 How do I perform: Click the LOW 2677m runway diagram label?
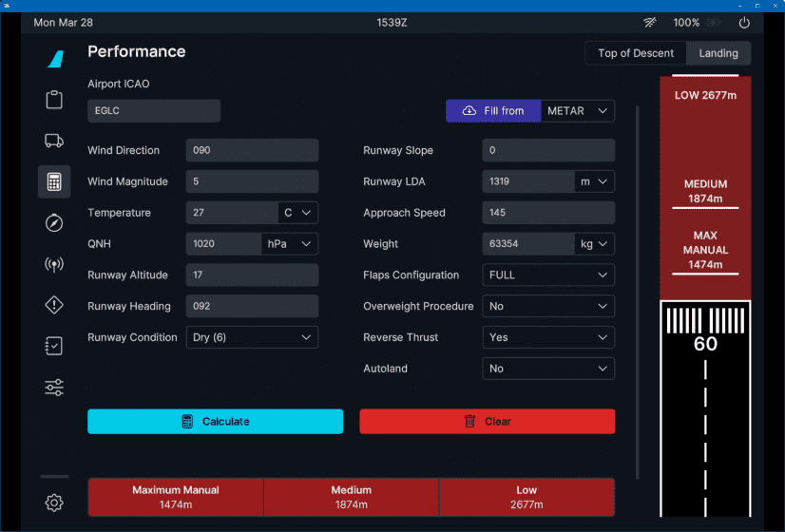(x=705, y=95)
